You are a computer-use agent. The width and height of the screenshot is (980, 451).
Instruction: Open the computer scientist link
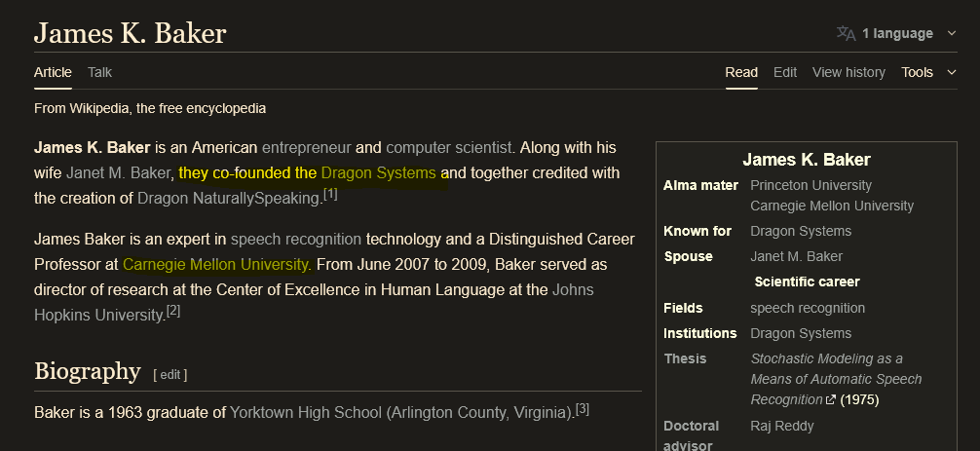click(448, 148)
